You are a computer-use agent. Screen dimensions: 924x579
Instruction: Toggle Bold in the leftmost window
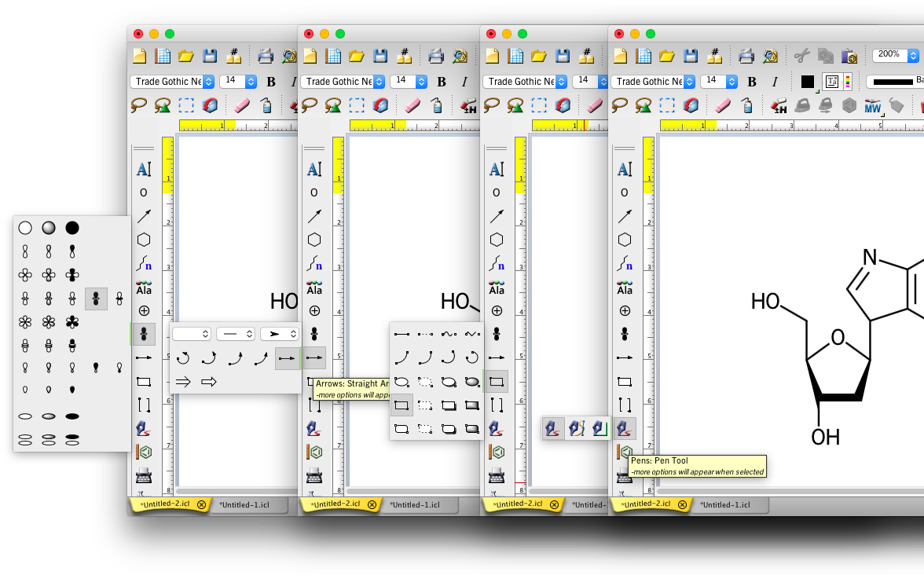pyautogui.click(x=271, y=82)
